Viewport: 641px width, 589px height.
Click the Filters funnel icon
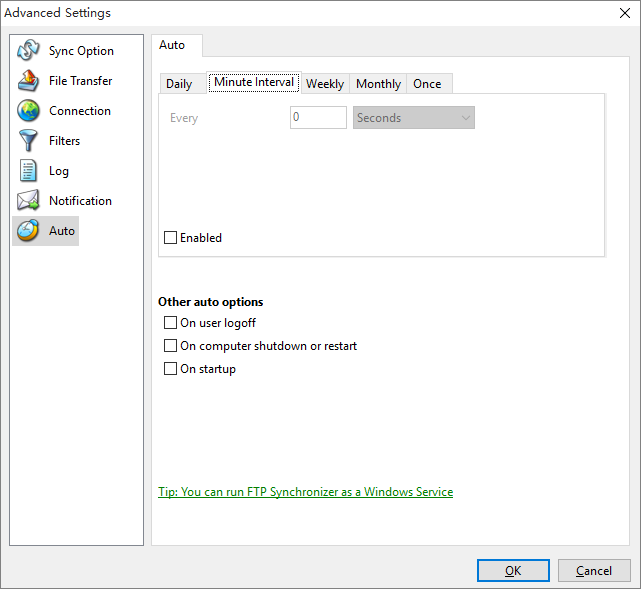[28, 141]
